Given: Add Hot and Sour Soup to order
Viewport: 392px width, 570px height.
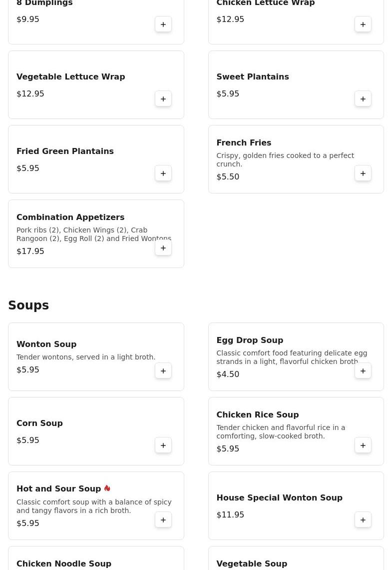Looking at the screenshot, I should click(x=163, y=520).
